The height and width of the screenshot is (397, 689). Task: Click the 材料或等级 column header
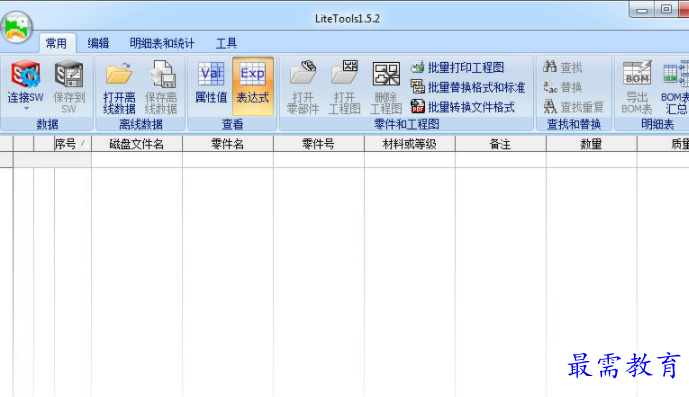(x=410, y=144)
